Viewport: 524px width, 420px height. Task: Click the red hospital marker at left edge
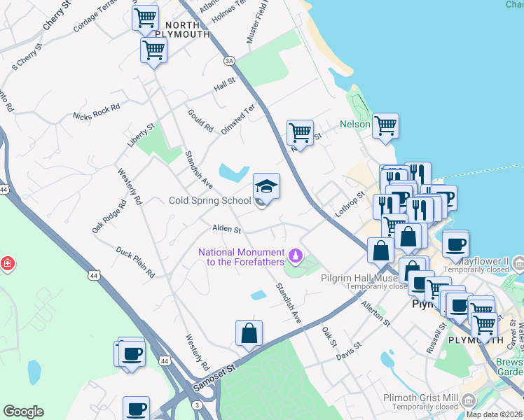pyautogui.click(x=7, y=264)
